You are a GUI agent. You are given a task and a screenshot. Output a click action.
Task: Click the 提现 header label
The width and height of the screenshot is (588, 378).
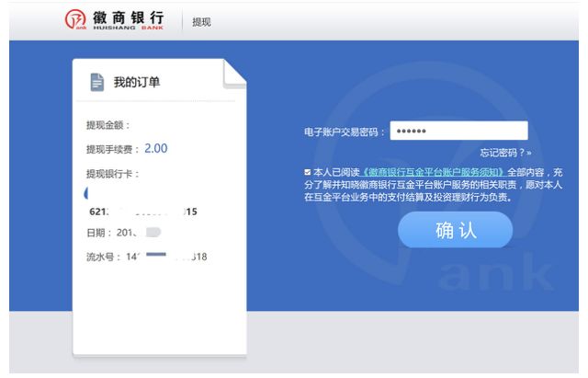click(201, 22)
